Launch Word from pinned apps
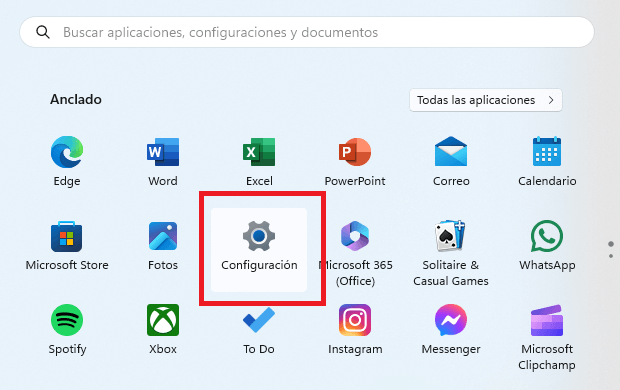Viewport: 620px width, 390px height. pos(163,152)
